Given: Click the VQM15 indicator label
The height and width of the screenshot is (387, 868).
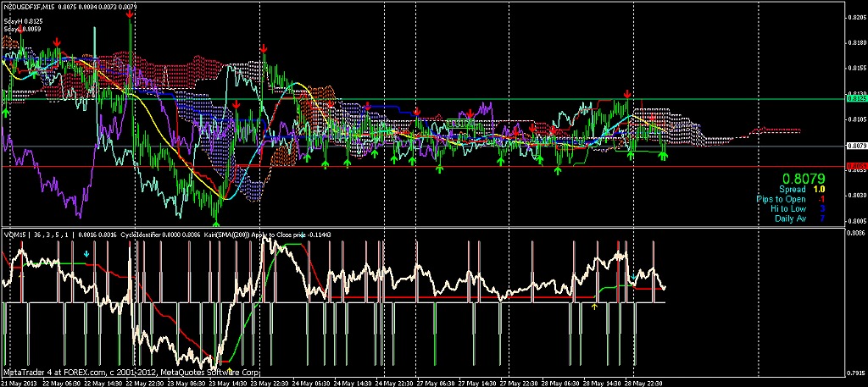Looking at the screenshot, I should point(16,235).
